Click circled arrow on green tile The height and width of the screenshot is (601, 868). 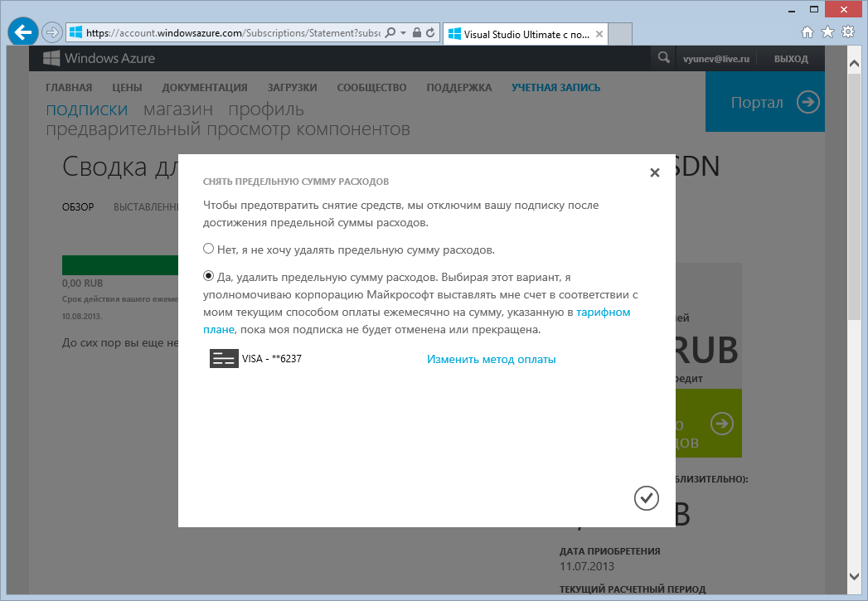coord(722,424)
